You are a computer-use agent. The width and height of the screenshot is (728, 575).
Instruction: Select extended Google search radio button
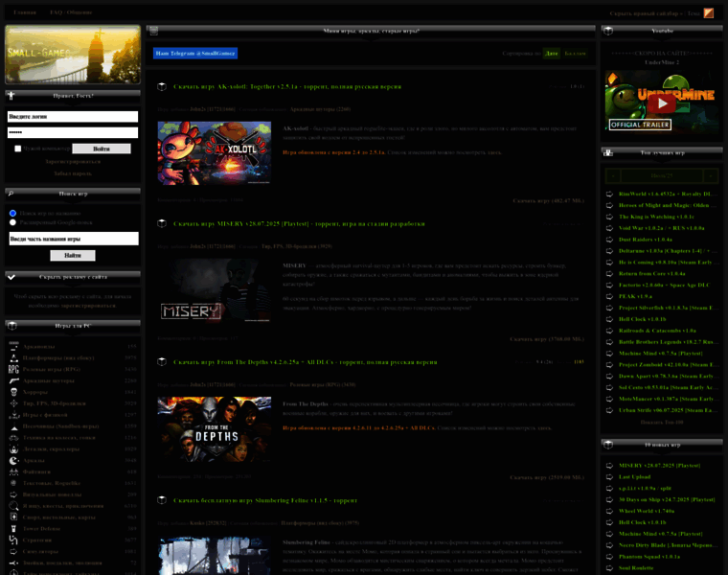coord(12,222)
